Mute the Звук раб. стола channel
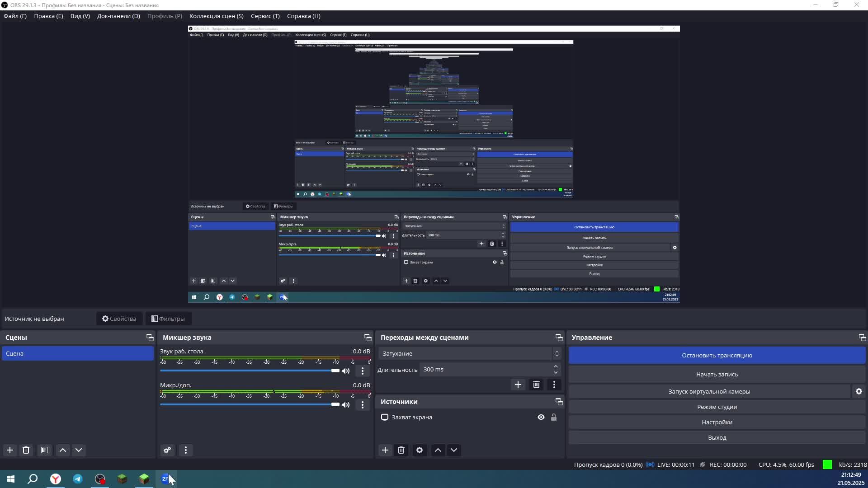Image resolution: width=868 pixels, height=488 pixels. pos(346,371)
